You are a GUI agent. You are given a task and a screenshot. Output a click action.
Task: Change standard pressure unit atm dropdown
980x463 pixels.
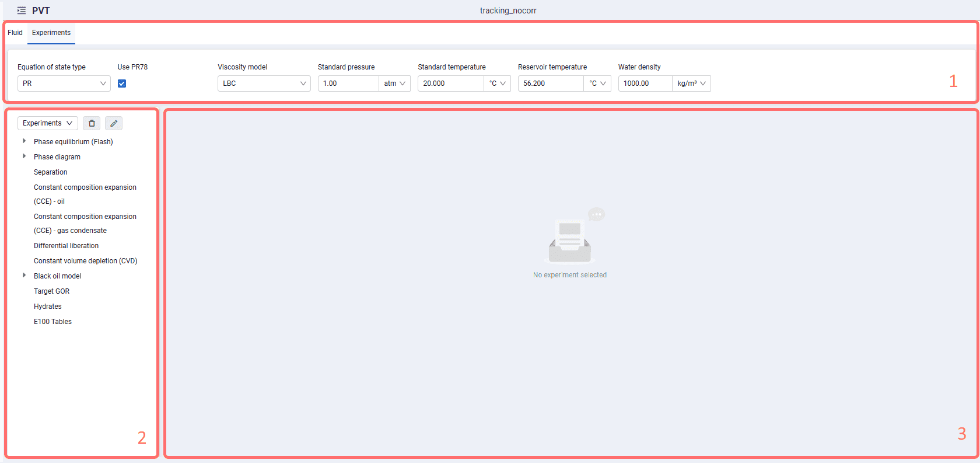coord(395,83)
